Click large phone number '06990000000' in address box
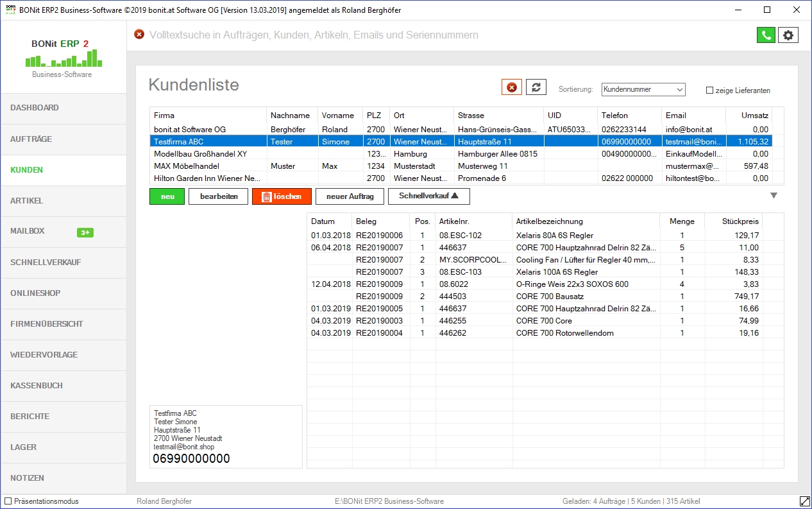Screen dimensions: 812x509 pyautogui.click(x=191, y=459)
